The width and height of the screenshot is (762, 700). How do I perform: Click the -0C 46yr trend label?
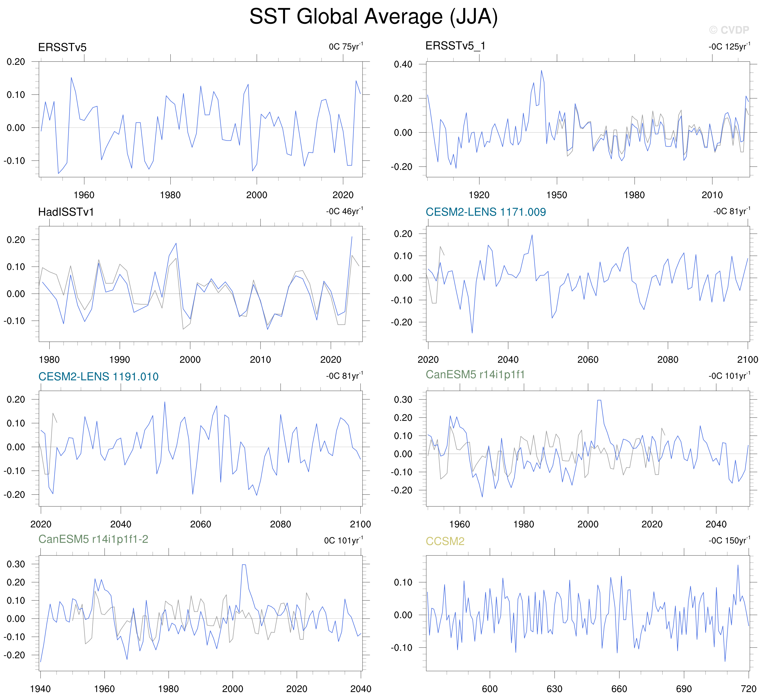(344, 211)
